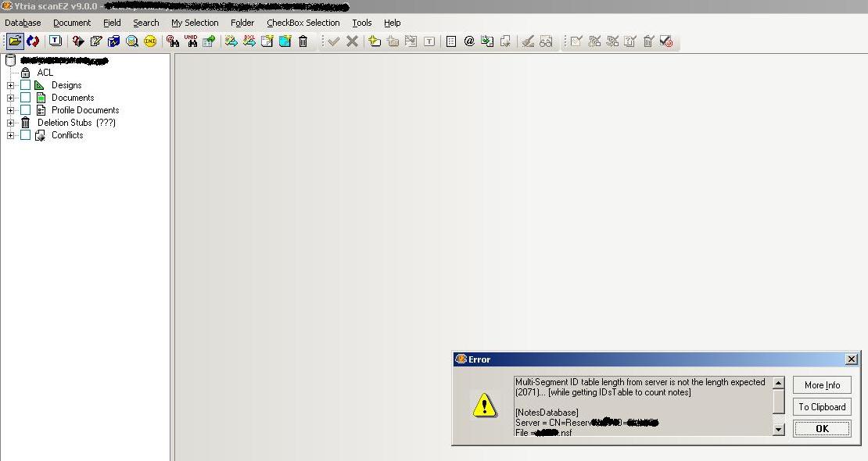The image size is (868, 461).
Task: Open the Database menu
Action: (23, 23)
